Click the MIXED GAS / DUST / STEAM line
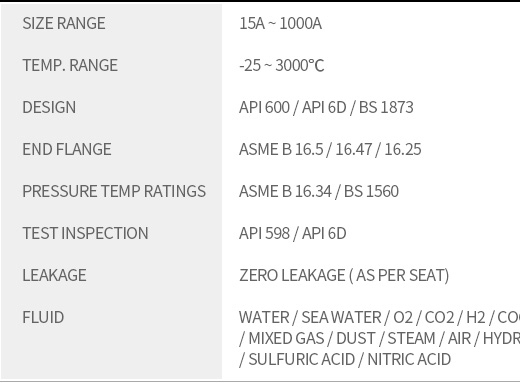 [x=379, y=338]
